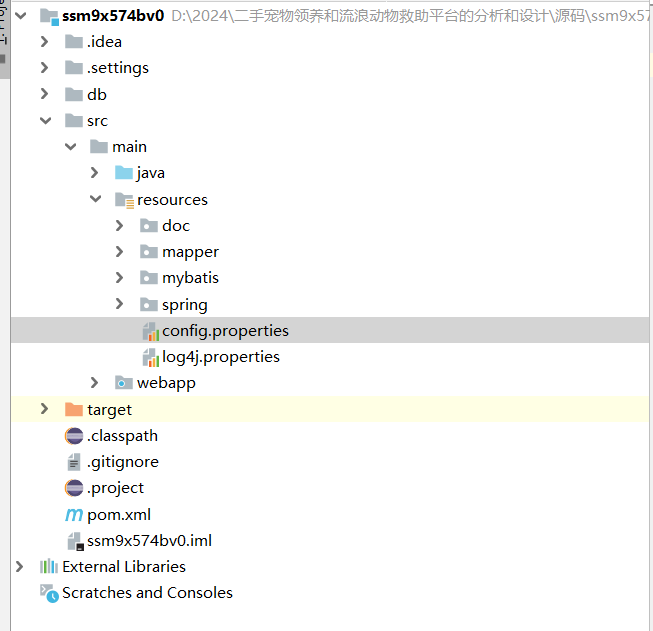Expand the mapper folder
This screenshot has width=653, height=631.
click(120, 252)
